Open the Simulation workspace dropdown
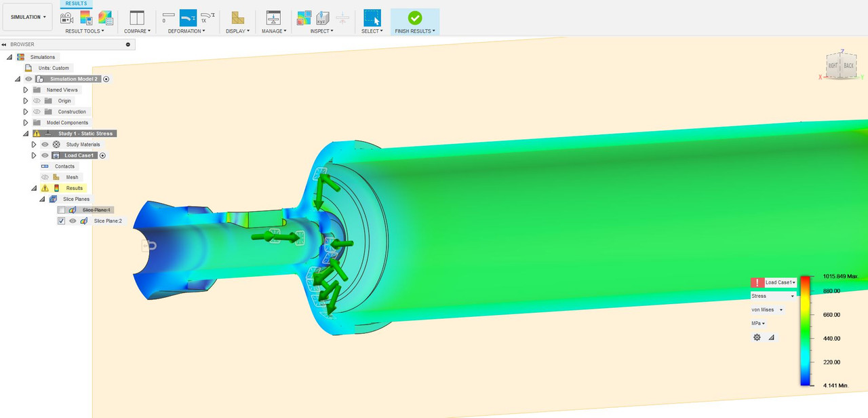868x418 pixels. tap(28, 17)
